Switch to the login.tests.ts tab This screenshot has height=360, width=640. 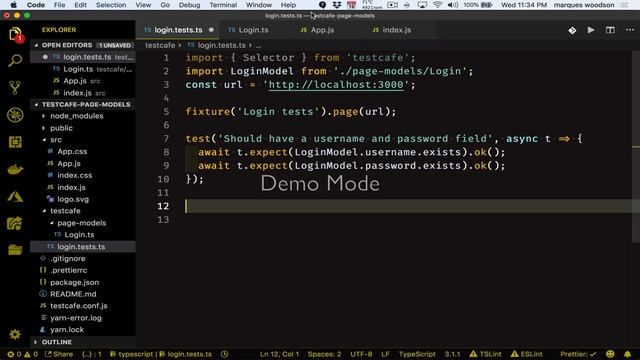click(178, 30)
